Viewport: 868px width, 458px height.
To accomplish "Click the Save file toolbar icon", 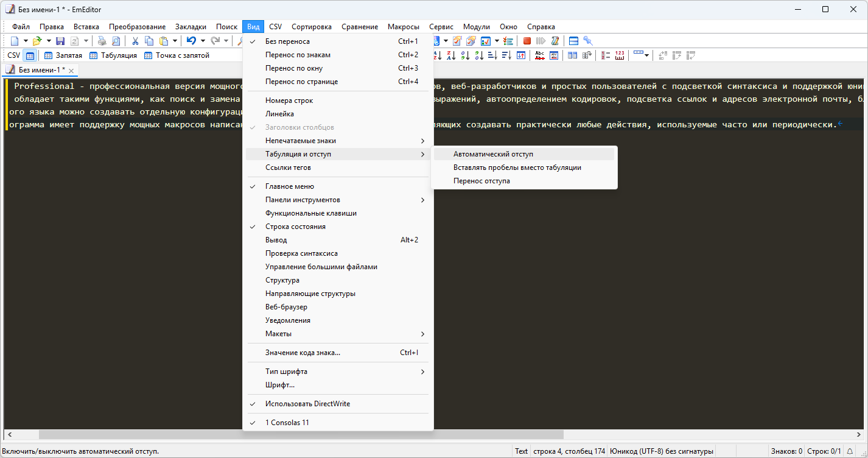I will [60, 41].
